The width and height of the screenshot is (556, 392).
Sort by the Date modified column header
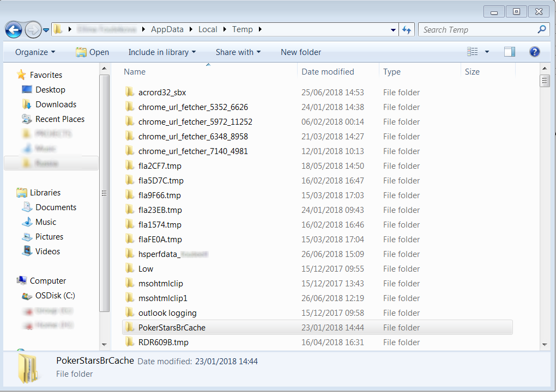coord(326,71)
